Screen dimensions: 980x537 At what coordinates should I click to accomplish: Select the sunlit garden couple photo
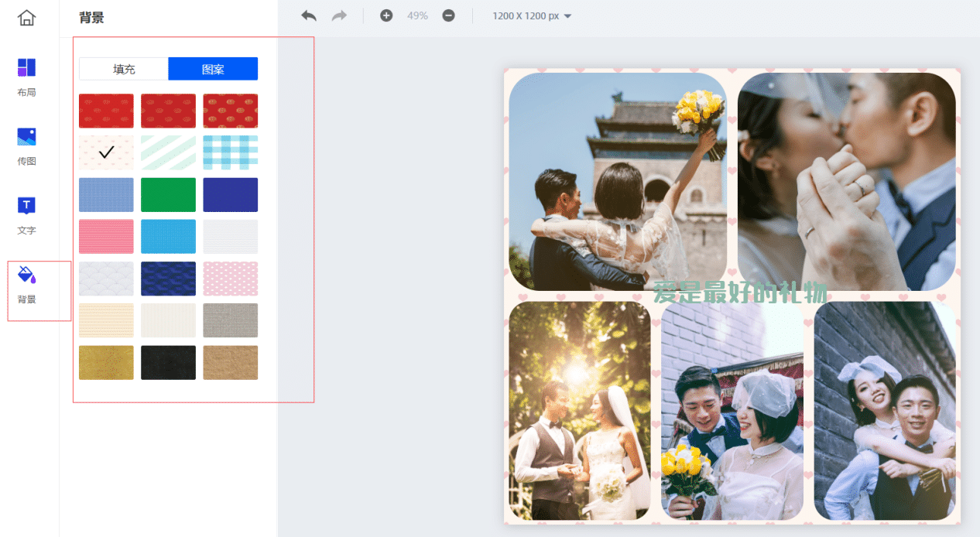[x=580, y=411]
